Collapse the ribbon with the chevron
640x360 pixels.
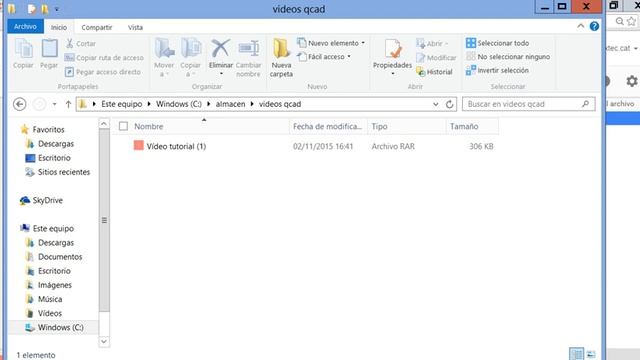(x=580, y=26)
